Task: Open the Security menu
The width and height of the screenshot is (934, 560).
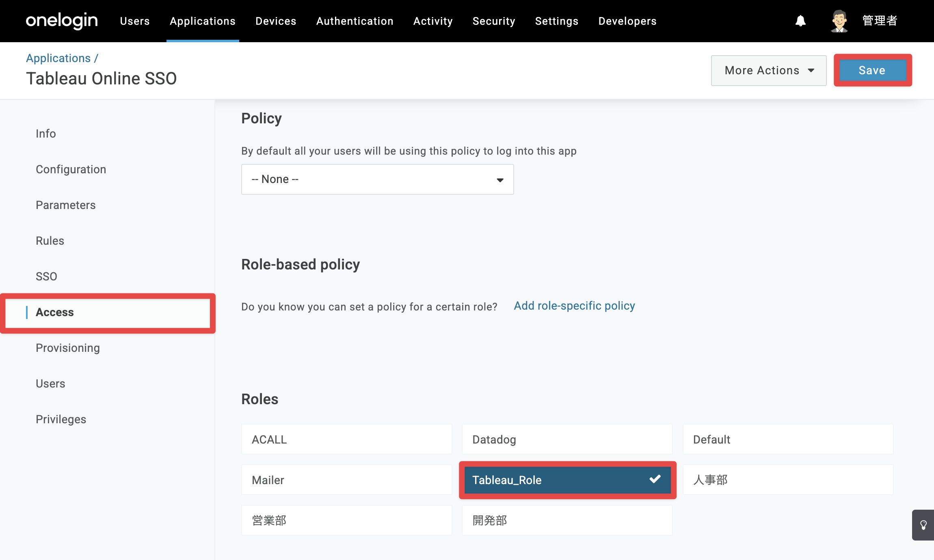Action: [494, 21]
